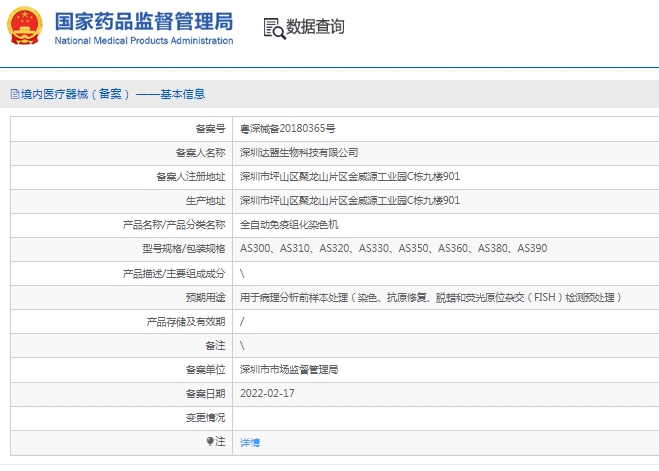Open the 详情 link
Viewport: 659px width, 471px height.
tap(250, 442)
